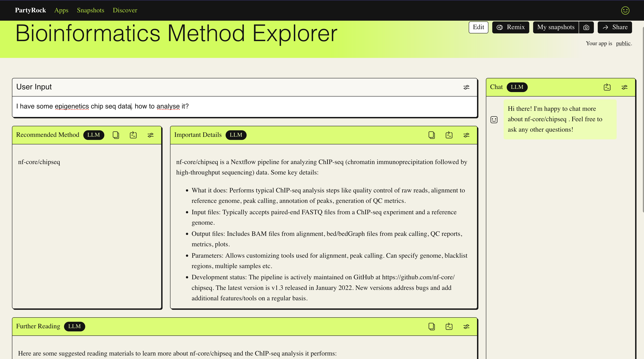
Task: Open the Snapshots navigation item
Action: pyautogui.click(x=90, y=10)
